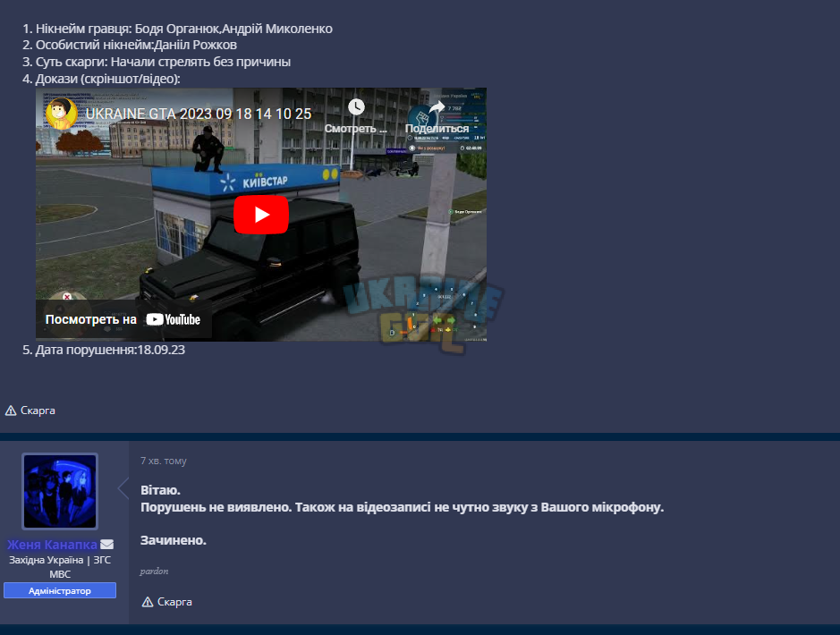Click the envelope message icon beside Женя Канапка
The width and height of the screenshot is (840, 635).
coord(106,545)
